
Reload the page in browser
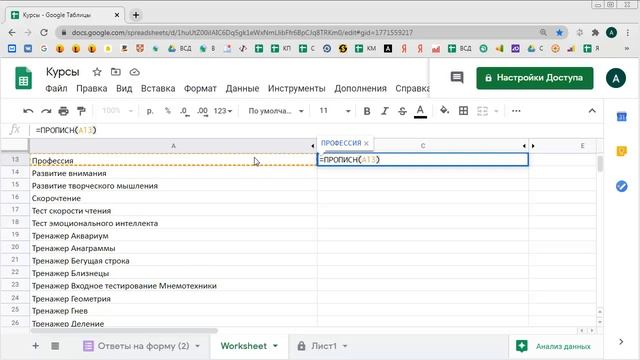tap(44, 33)
